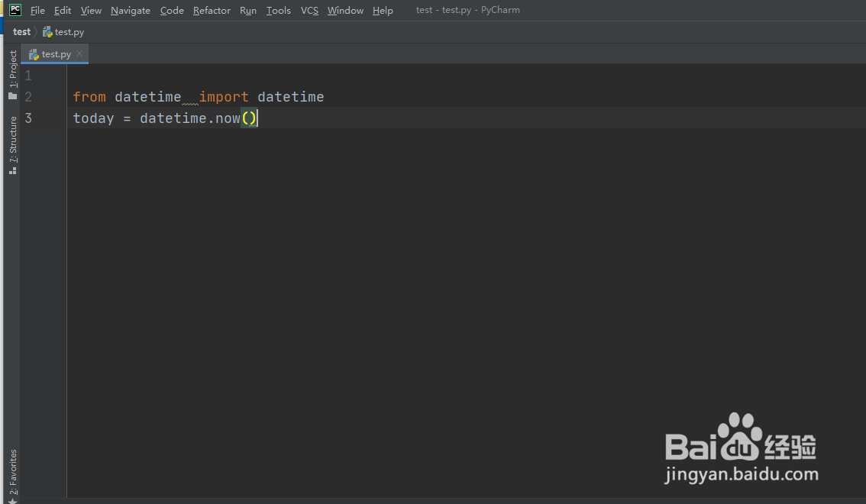Click the Python file icon in breadcrumb
Image resolution: width=866 pixels, height=504 pixels.
pos(47,32)
